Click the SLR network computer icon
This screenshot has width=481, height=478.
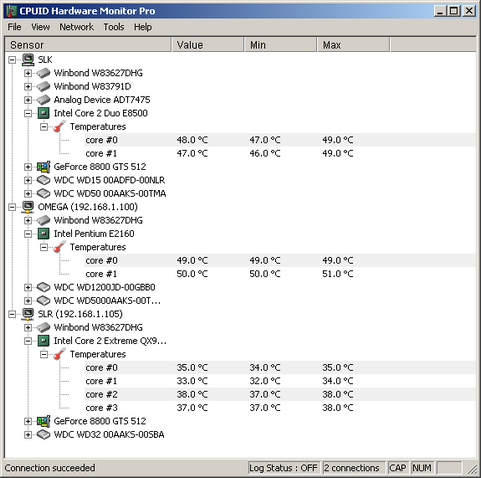28,314
